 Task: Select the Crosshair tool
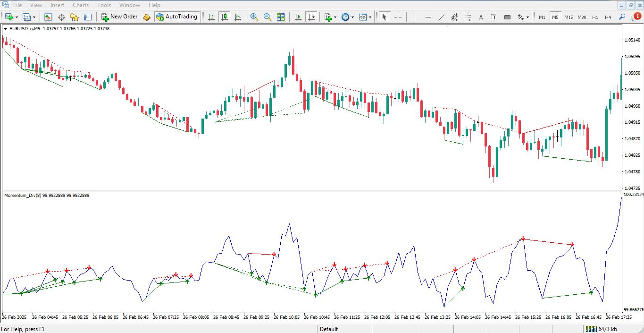[x=398, y=17]
